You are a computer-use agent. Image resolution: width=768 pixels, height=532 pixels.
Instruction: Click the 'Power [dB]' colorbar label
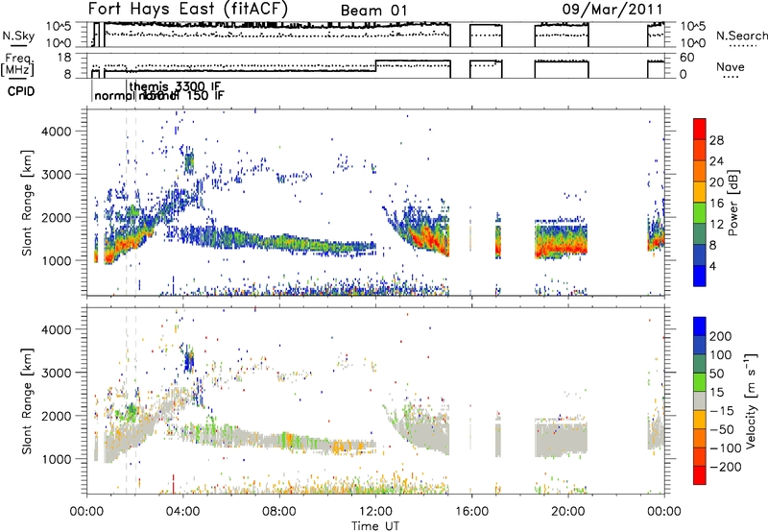click(732, 203)
